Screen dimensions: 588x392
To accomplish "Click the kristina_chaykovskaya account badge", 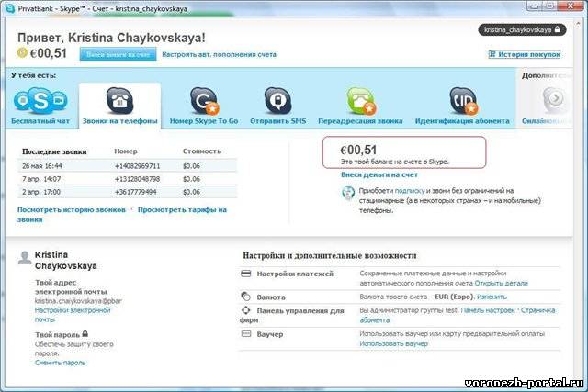I will [x=522, y=29].
